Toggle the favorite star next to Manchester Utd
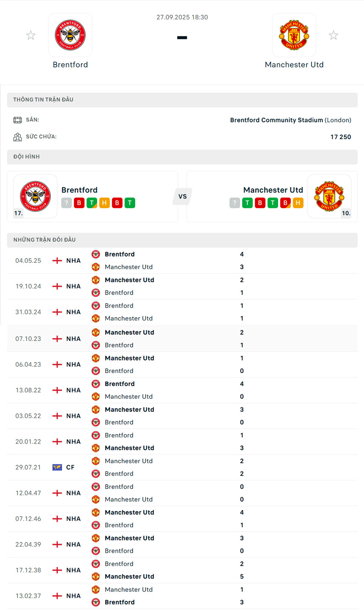 click(334, 35)
